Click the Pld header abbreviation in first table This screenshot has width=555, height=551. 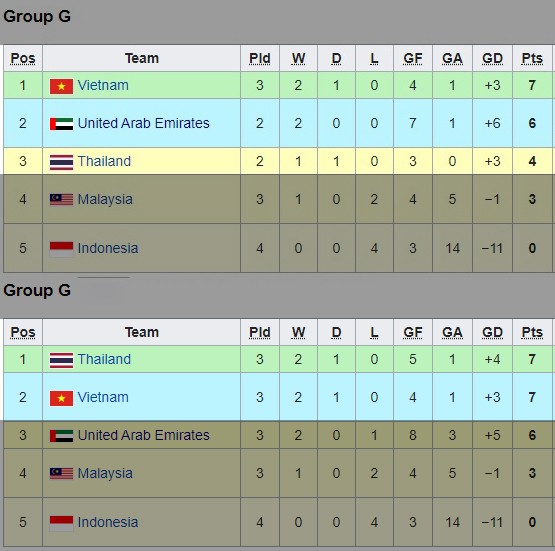(259, 58)
